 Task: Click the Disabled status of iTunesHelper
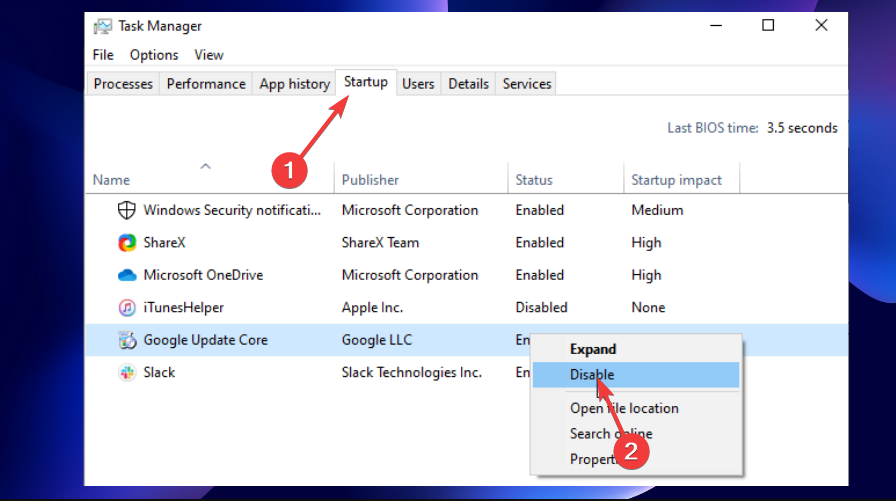pos(541,308)
